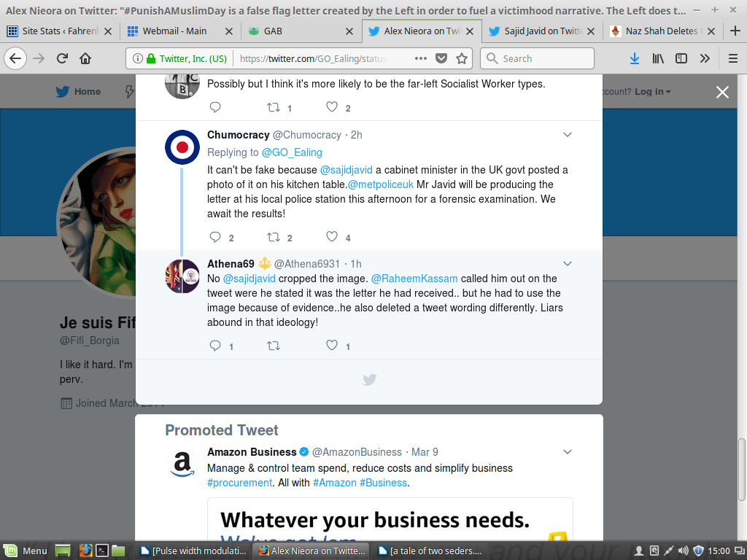Open the Firefox library icon
Viewport: 747px width, 560px height.
tap(658, 58)
